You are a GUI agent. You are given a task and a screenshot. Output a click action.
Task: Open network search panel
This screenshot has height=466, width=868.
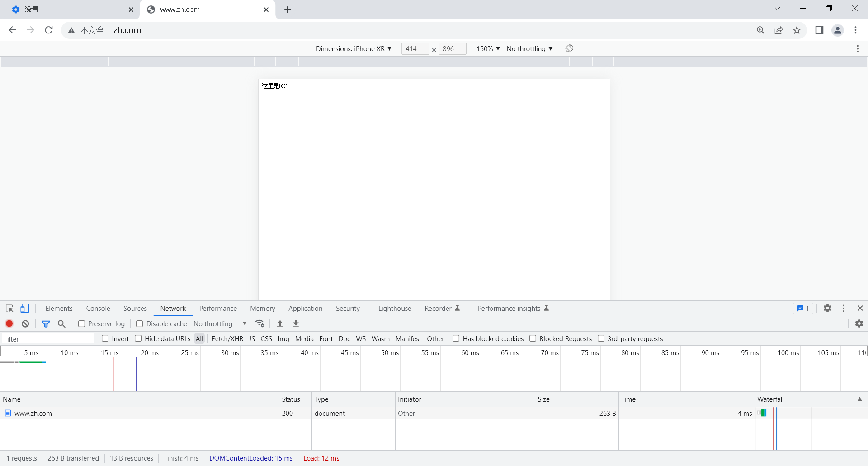point(61,323)
